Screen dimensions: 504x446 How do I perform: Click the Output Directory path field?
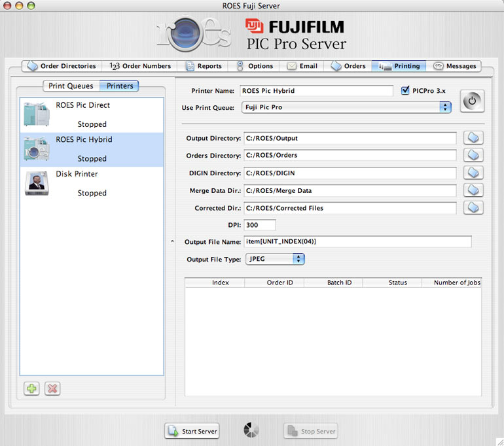(x=350, y=138)
